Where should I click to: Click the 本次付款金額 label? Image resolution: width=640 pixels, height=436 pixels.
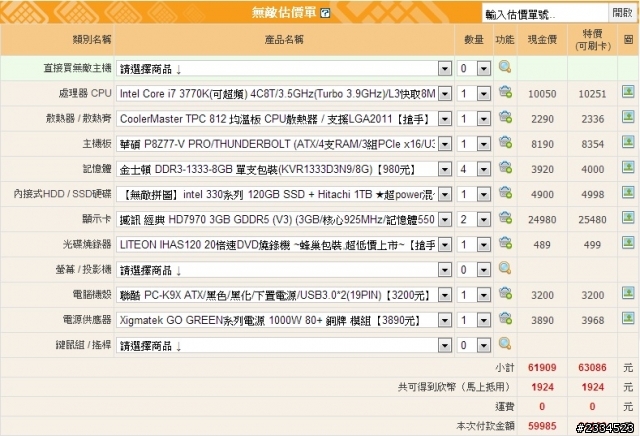pyautogui.click(x=485, y=426)
